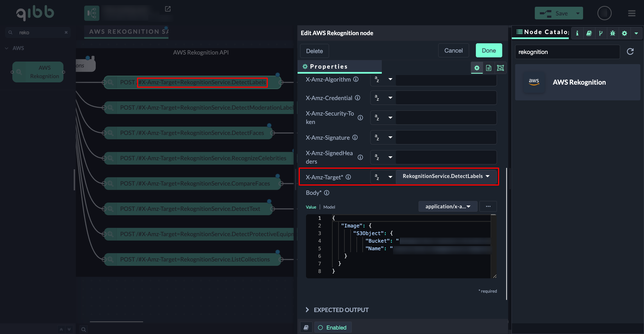The image size is (644, 334).
Task: Click the Done button
Action: click(x=489, y=51)
